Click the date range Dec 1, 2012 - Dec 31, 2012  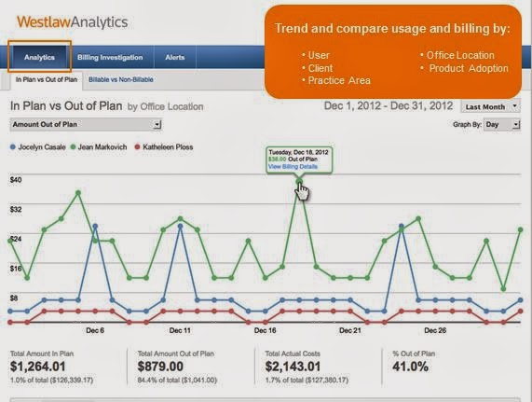(x=389, y=105)
